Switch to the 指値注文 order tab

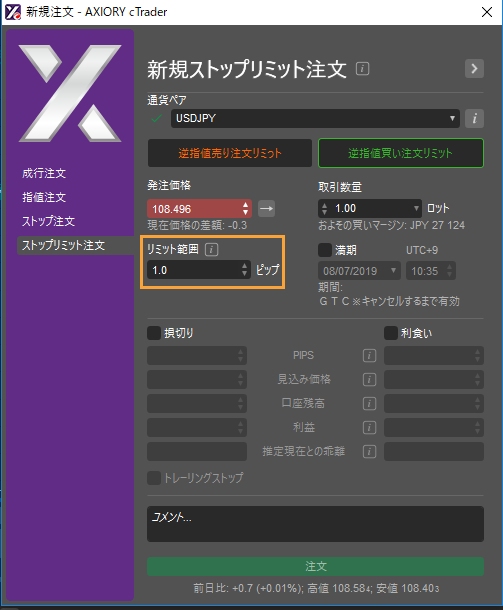[x=44, y=197]
